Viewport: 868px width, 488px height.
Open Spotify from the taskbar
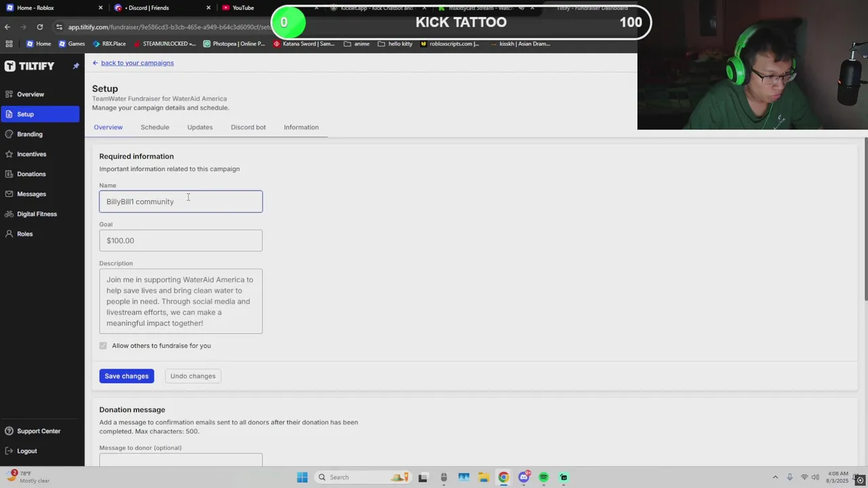(543, 477)
